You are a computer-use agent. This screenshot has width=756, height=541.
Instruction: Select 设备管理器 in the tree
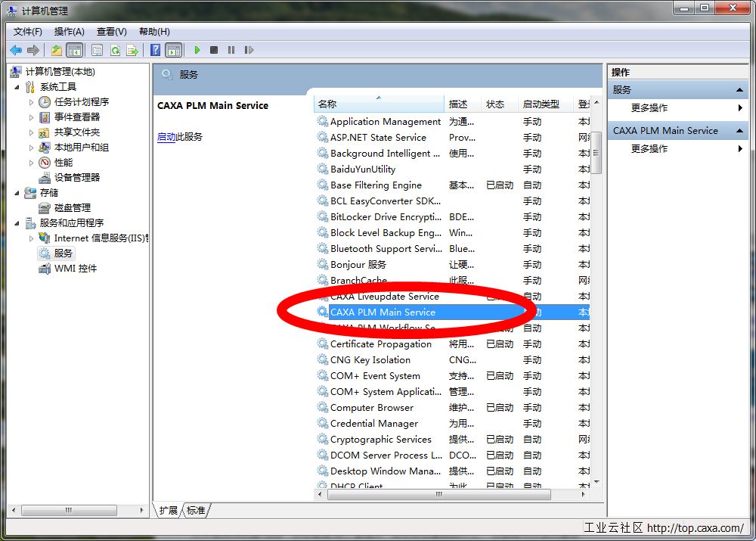(x=76, y=178)
